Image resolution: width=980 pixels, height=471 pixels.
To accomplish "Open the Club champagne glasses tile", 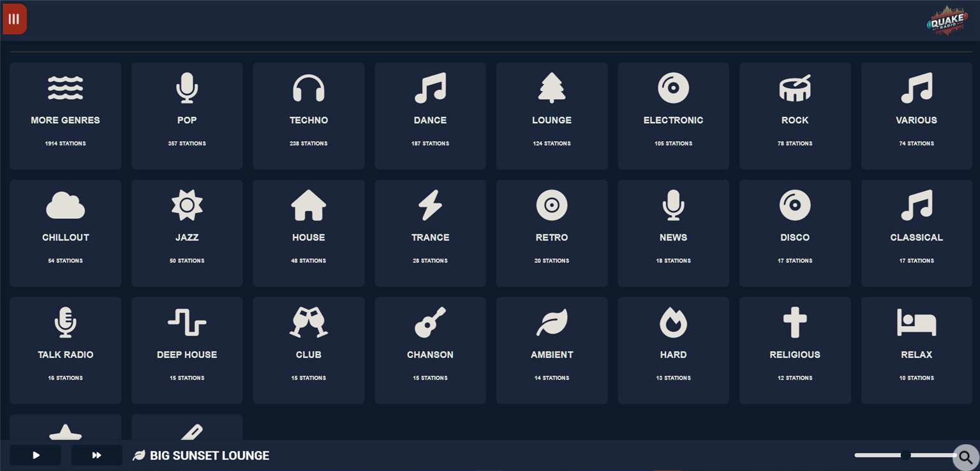I will coord(309,350).
